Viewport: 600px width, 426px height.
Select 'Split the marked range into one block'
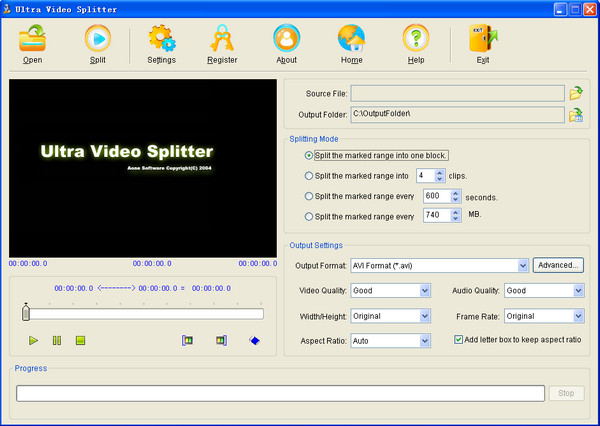(309, 156)
